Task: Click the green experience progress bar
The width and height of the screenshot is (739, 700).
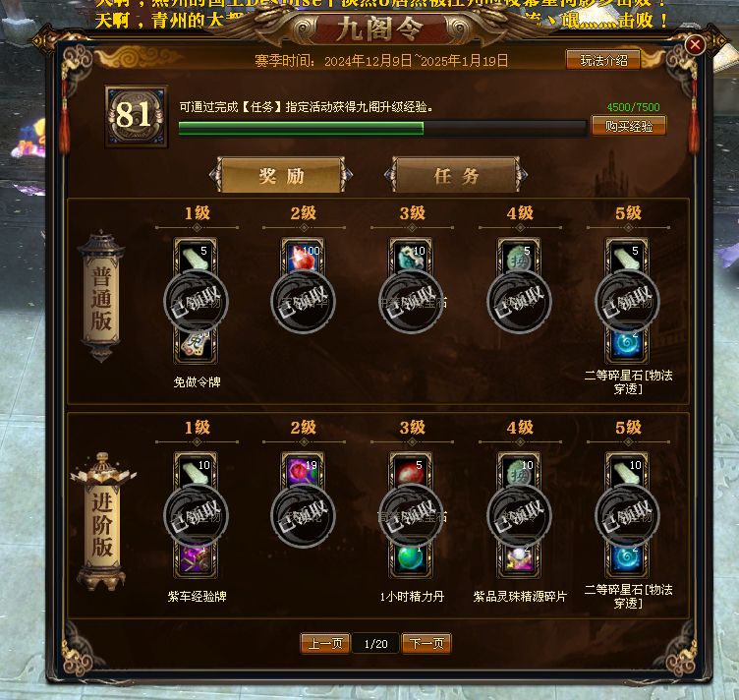Action: [x=382, y=128]
